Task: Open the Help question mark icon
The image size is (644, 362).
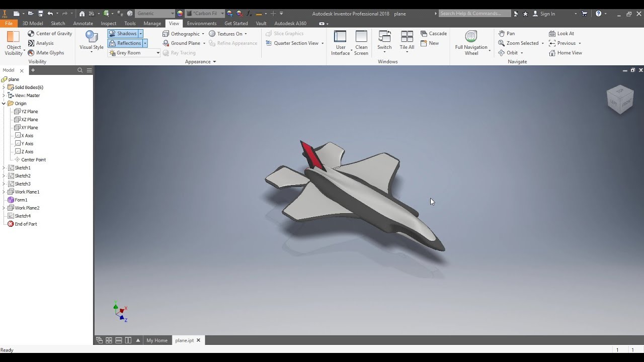Action: 598,14
